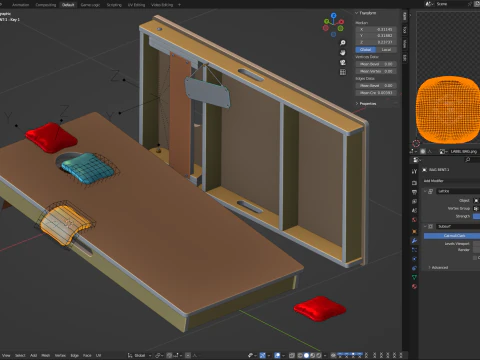Toggle snapping magnet icon
480x360 pixels.
[x=169, y=355]
